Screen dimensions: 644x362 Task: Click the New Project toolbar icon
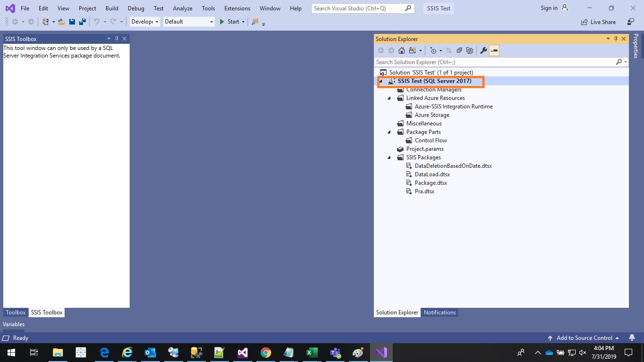[45, 22]
